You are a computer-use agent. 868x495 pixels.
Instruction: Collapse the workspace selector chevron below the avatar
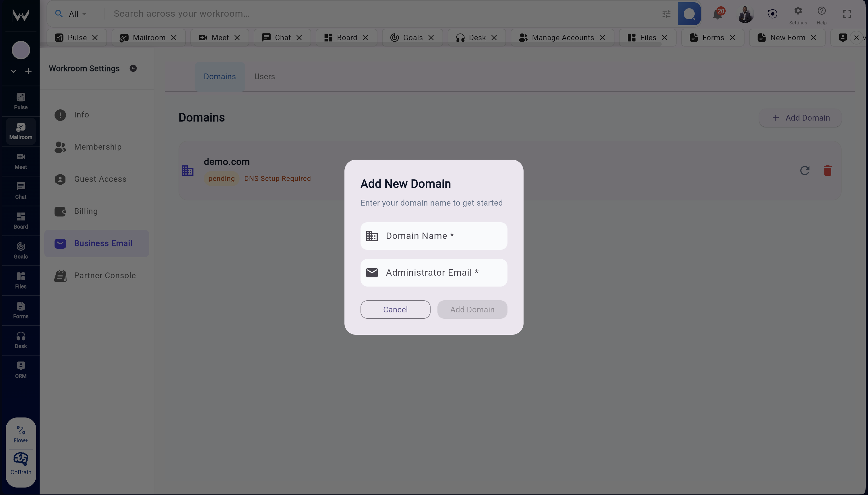(x=13, y=71)
